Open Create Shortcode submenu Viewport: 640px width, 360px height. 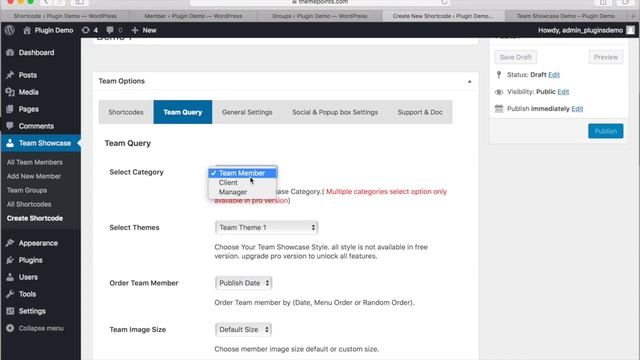pos(35,218)
